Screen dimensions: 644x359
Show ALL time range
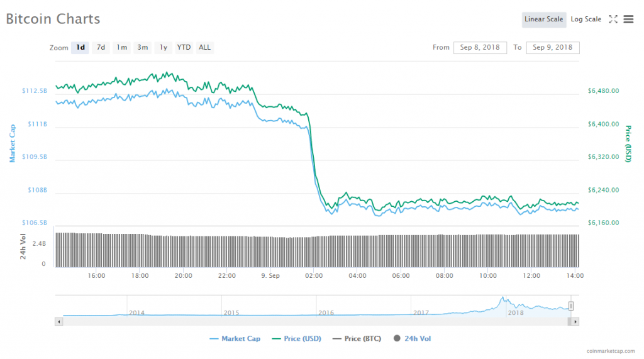point(205,48)
